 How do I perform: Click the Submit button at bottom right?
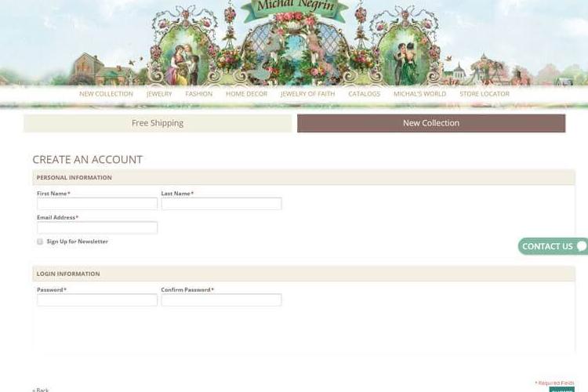click(562, 390)
